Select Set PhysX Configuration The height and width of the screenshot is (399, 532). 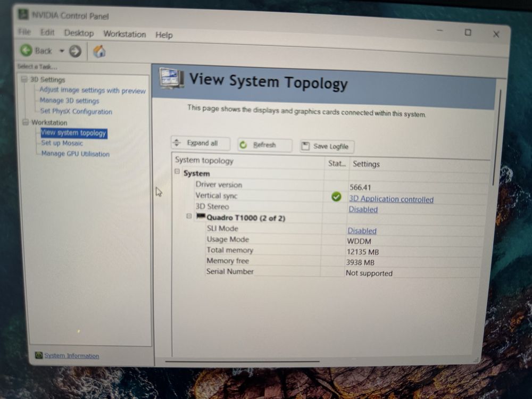click(76, 111)
